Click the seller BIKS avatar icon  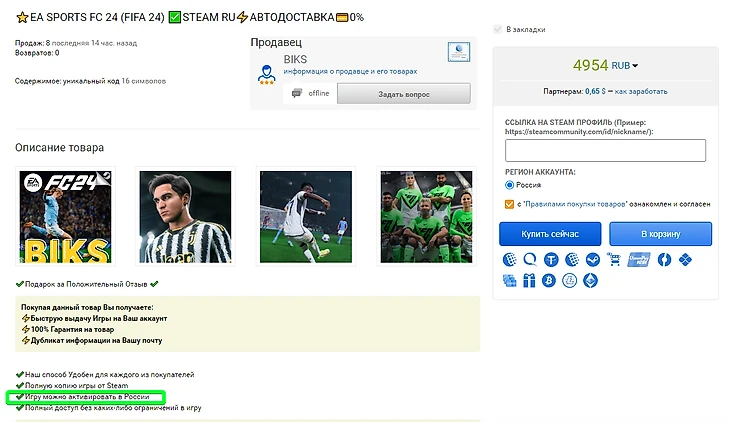[x=266, y=75]
